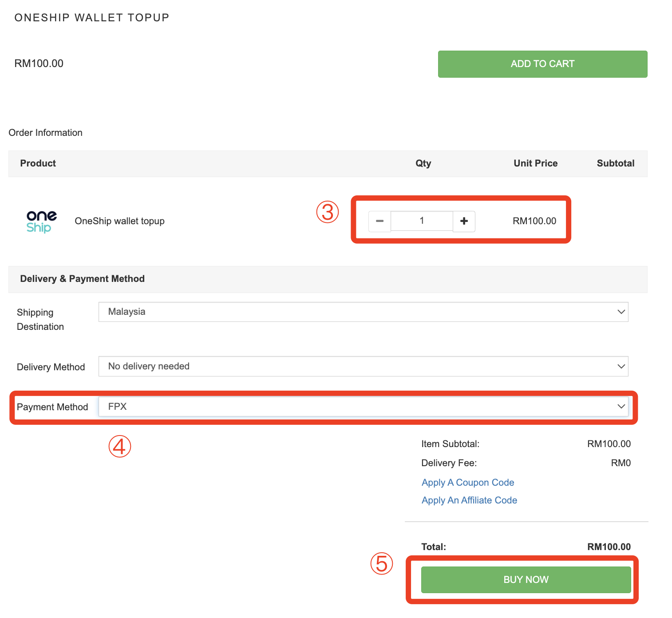The image size is (672, 618).
Task: Click the unit price RM100.00 in product row
Action: pos(534,221)
